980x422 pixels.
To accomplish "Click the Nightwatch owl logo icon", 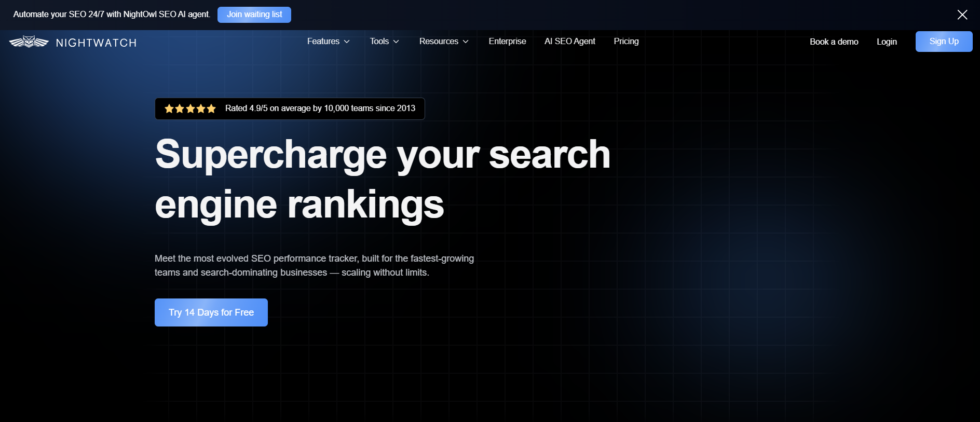I will coord(29,42).
